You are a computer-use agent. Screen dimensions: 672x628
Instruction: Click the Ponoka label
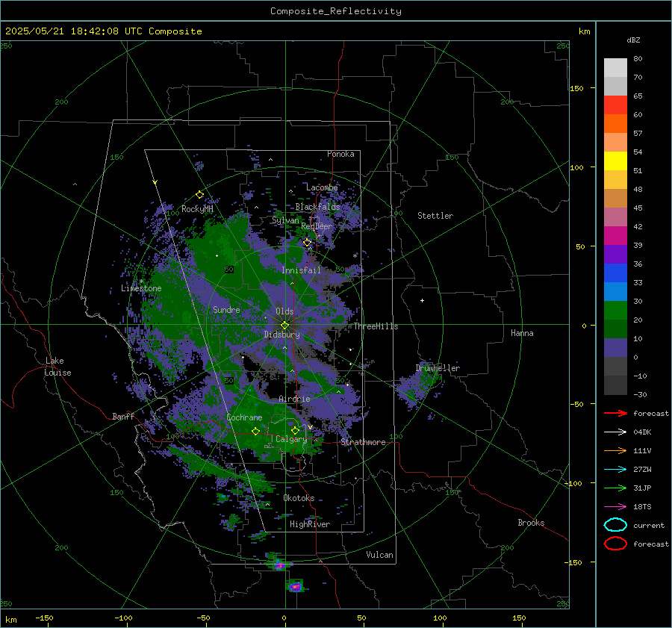(340, 154)
